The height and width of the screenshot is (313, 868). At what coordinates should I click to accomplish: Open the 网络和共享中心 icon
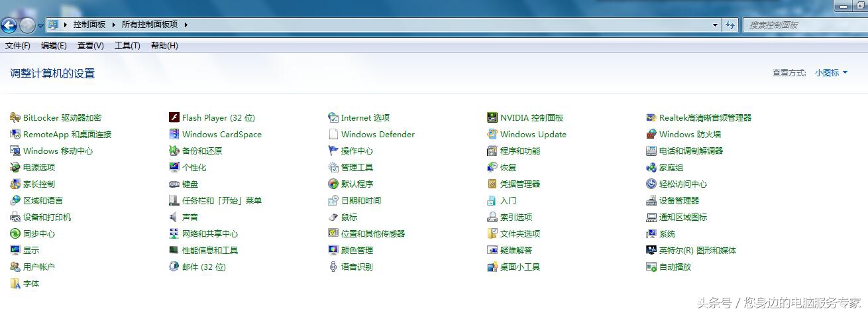(174, 233)
